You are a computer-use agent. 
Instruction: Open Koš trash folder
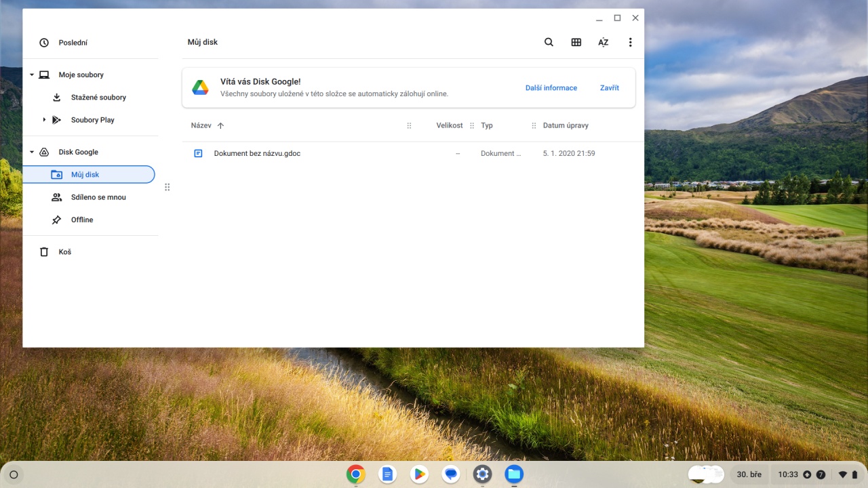(89, 251)
